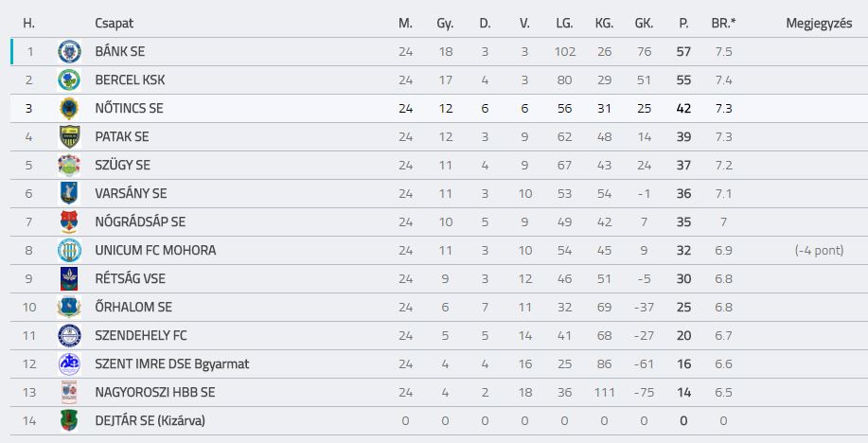Open the ŐRHALOM SE team link
Screen dimensions: 868x443
(x=133, y=307)
